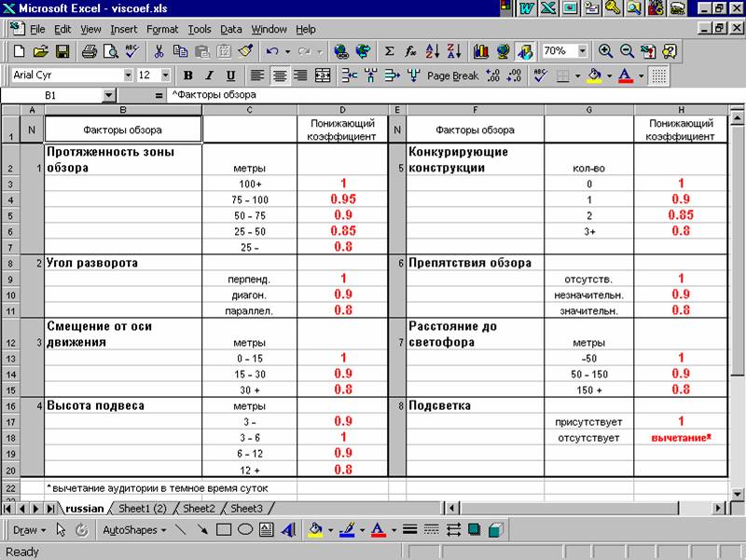Toggle Bold formatting
746x560 pixels.
(187, 75)
